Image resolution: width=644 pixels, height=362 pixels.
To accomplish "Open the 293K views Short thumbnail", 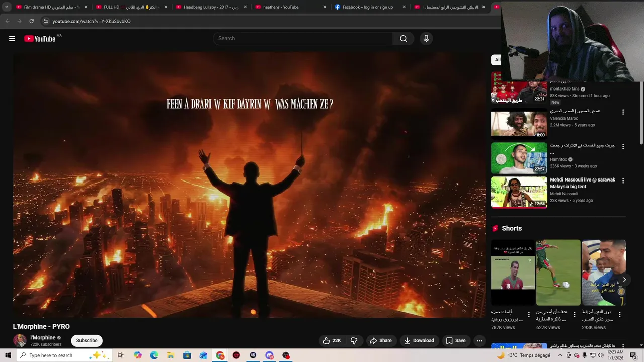I will 603,273.
